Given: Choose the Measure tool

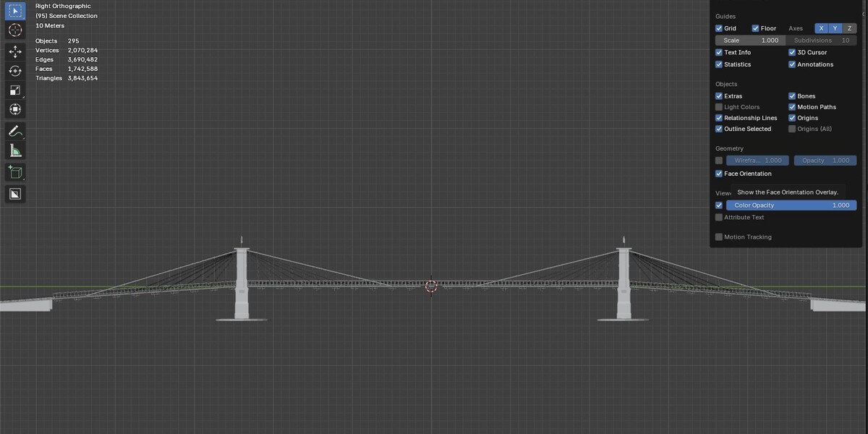Looking at the screenshot, I should 15,150.
